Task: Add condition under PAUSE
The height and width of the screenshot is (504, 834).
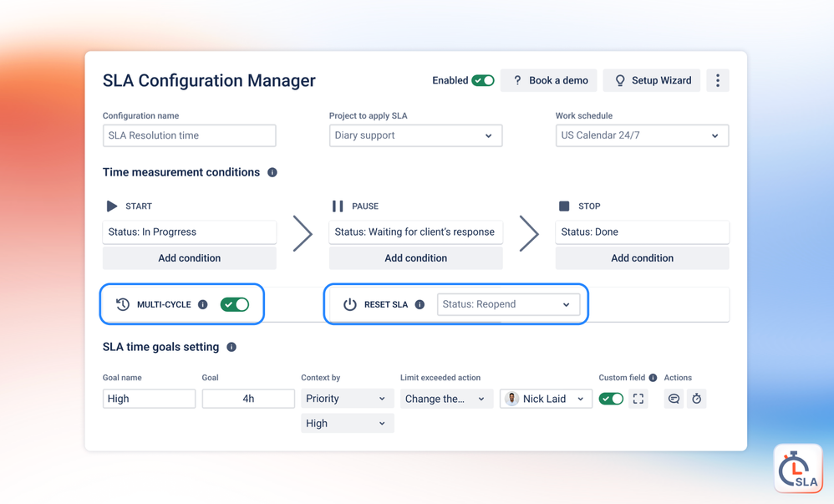Action: click(415, 258)
